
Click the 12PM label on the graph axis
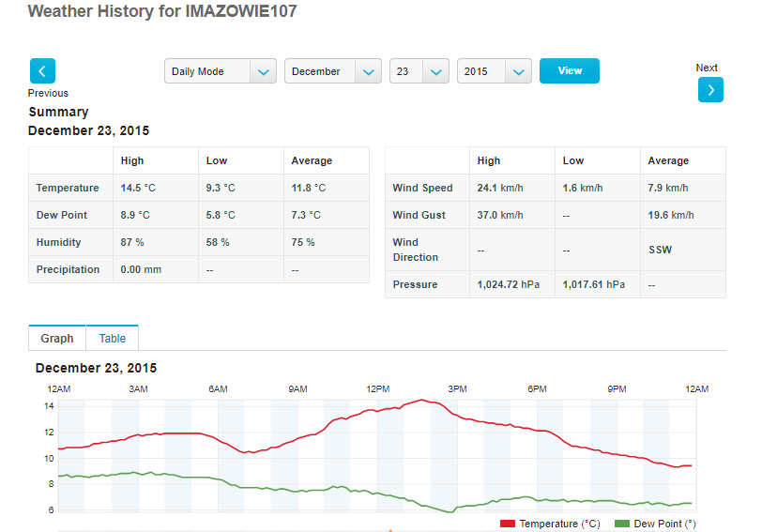point(378,388)
